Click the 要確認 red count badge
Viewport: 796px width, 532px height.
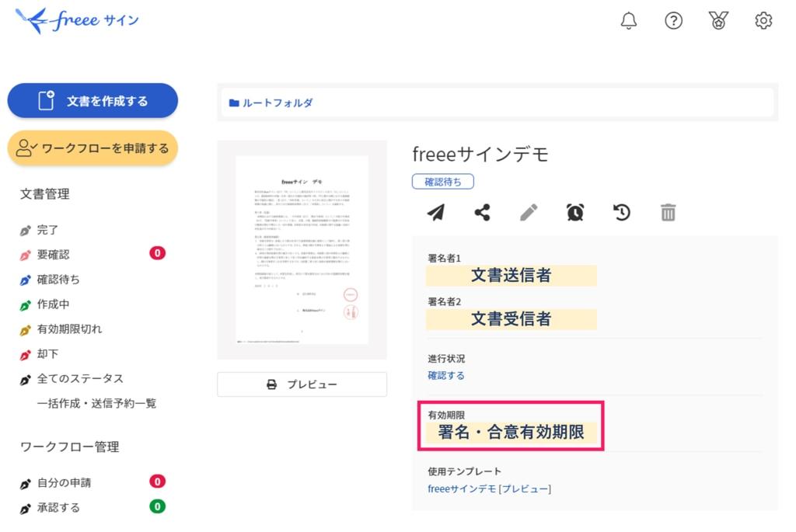click(157, 253)
